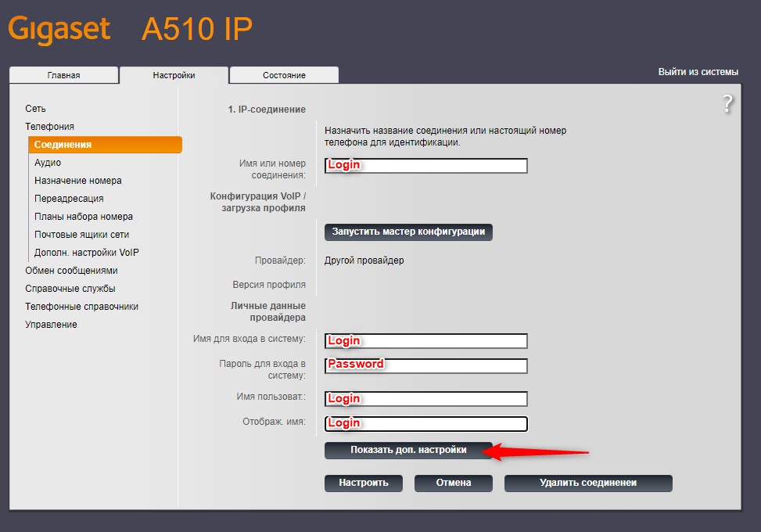761x532 pixels.
Task: Select Почтовые ящики сети item
Action: pos(81,235)
